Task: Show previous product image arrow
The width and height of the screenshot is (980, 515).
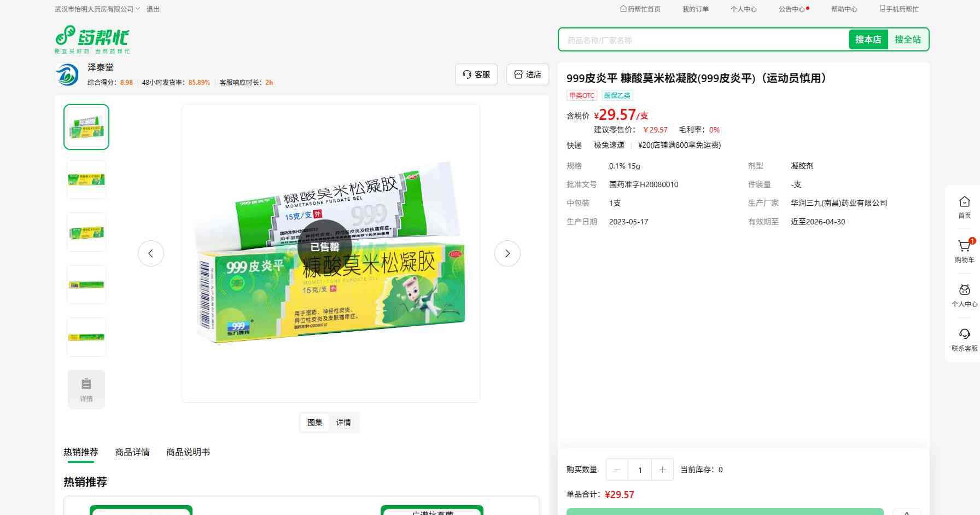Action: [x=151, y=253]
